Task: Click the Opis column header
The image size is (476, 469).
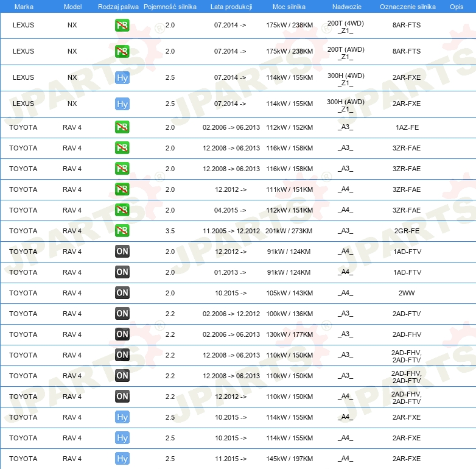Action: [x=457, y=7]
